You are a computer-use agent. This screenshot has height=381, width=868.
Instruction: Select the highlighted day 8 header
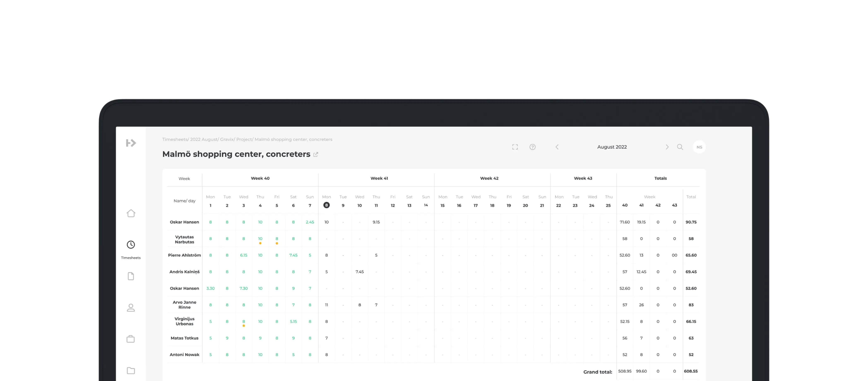pyautogui.click(x=326, y=205)
